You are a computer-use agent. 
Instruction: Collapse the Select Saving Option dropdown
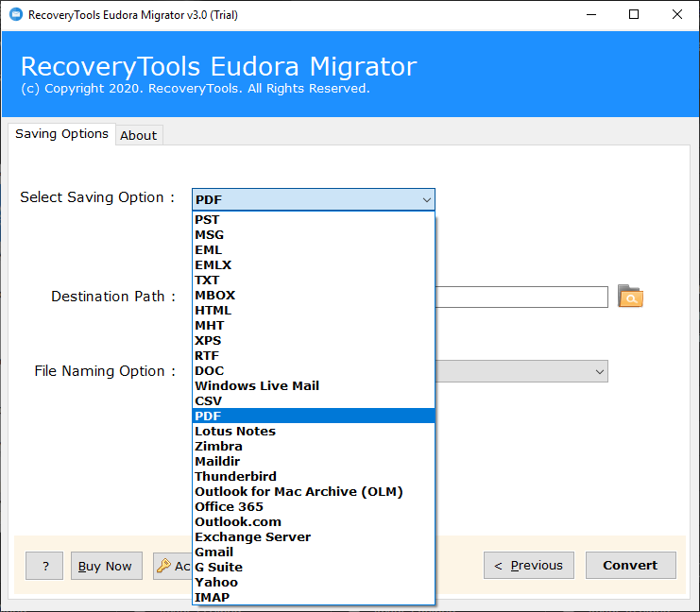coord(427,199)
